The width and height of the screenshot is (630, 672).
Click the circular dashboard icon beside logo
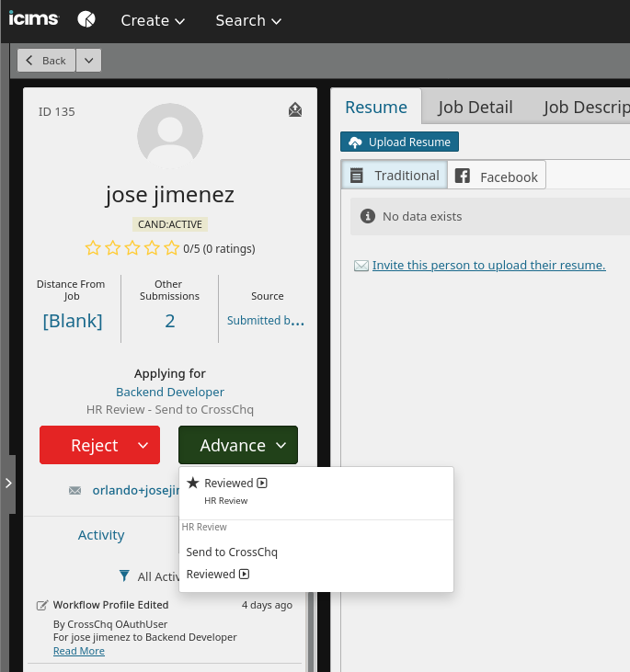[86, 19]
